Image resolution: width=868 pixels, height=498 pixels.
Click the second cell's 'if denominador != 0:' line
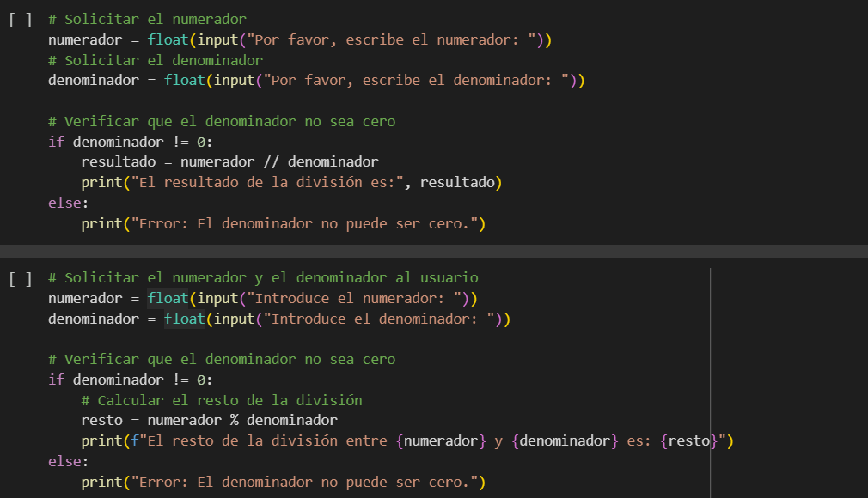click(130, 380)
